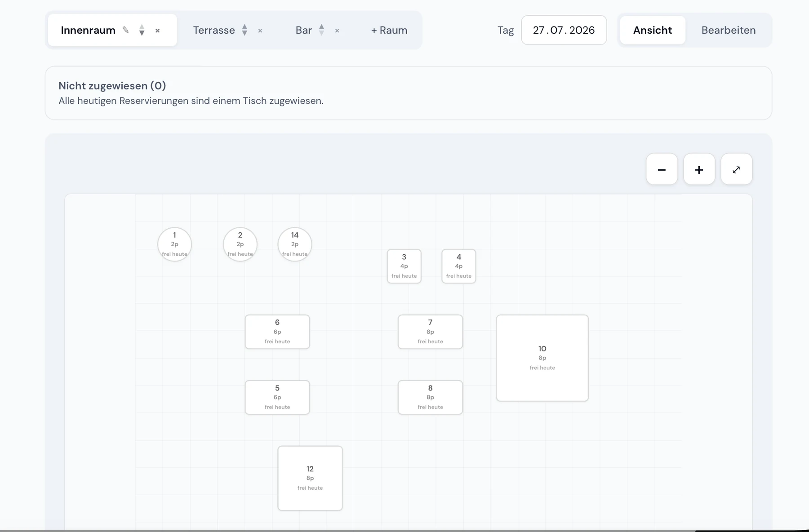Select the Ansicht view mode
809x532 pixels.
point(653,30)
